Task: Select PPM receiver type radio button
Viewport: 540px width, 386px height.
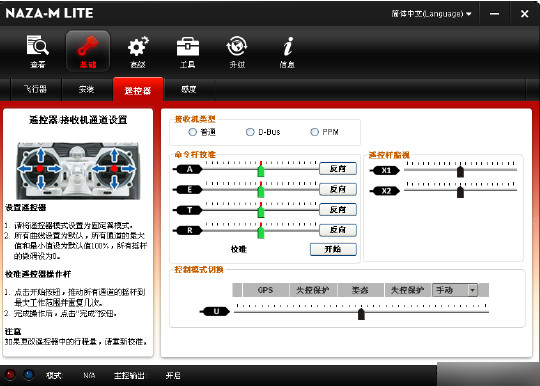Action: pyautogui.click(x=314, y=132)
